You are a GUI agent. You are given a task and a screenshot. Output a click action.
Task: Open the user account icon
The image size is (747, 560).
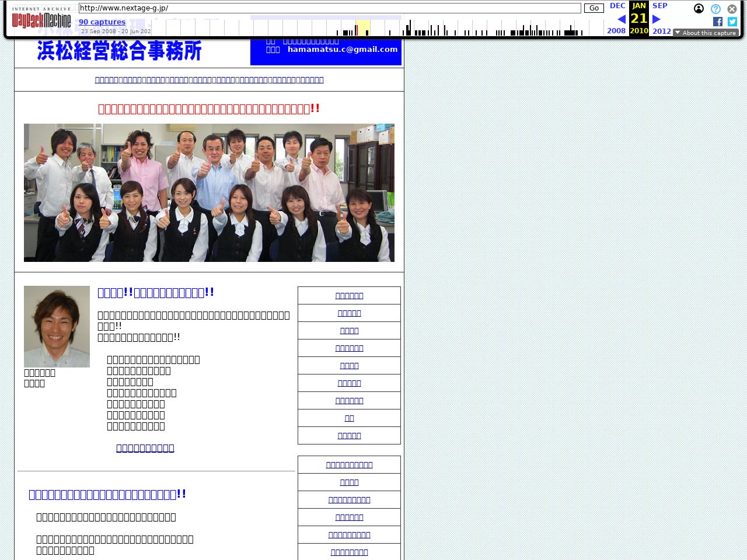(x=699, y=9)
